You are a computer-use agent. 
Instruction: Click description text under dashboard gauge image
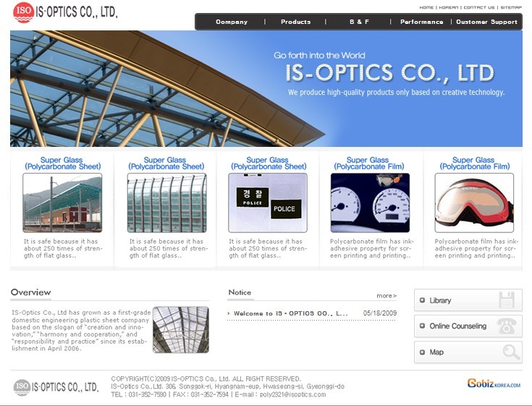(372, 248)
